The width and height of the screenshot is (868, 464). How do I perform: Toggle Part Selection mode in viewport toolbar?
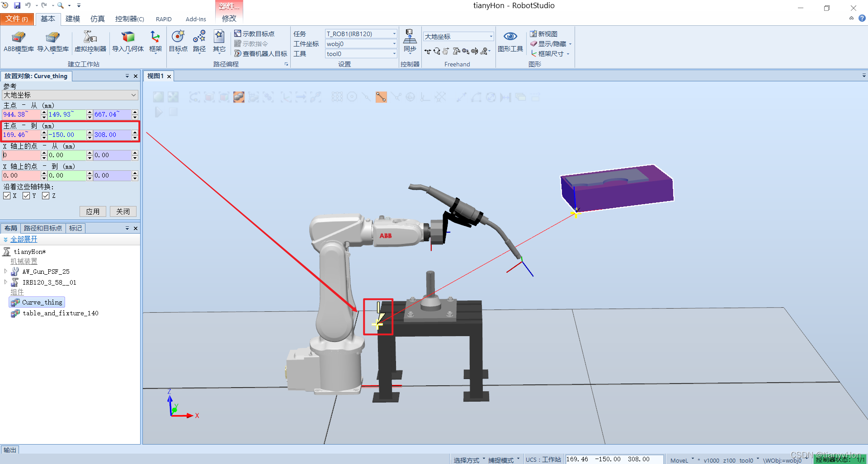[x=239, y=97]
